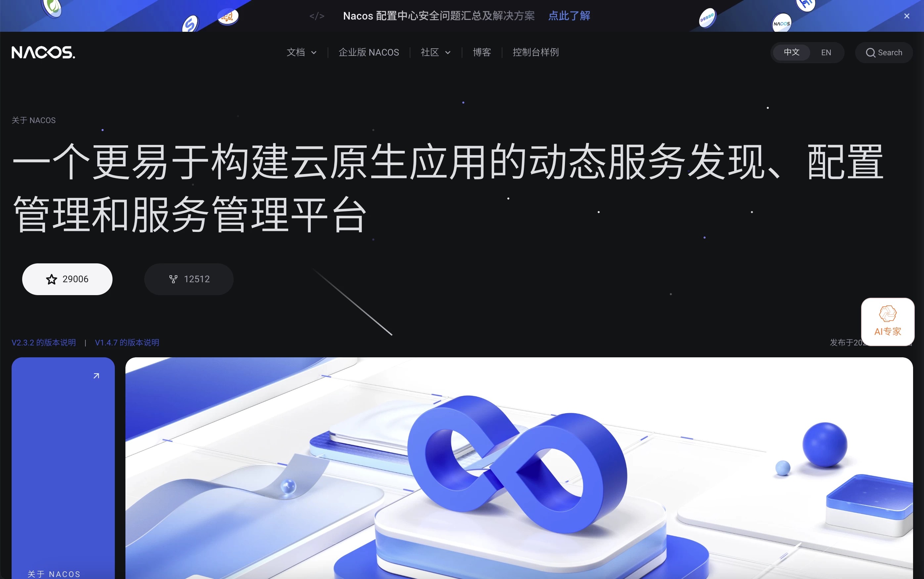Open the Search input field
The width and height of the screenshot is (924, 579).
883,53
